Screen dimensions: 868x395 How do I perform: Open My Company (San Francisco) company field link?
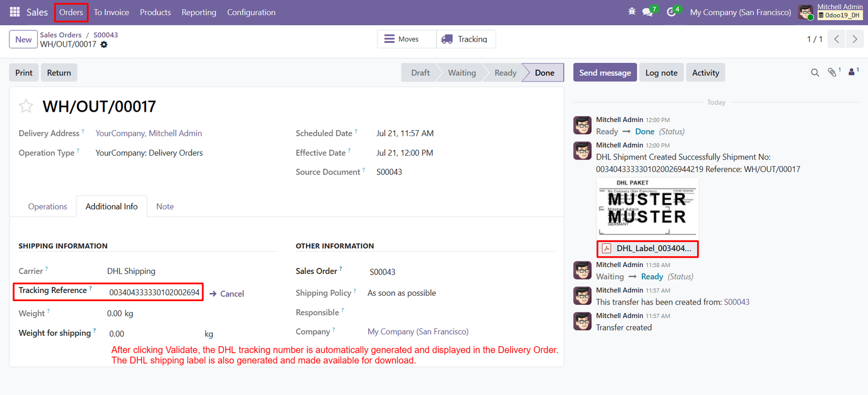tap(418, 332)
